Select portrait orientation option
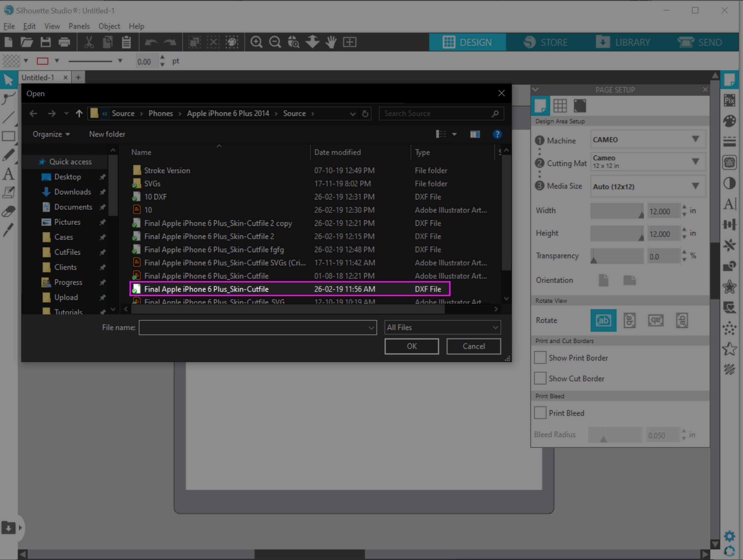Image resolution: width=743 pixels, height=560 pixels. coord(603,280)
